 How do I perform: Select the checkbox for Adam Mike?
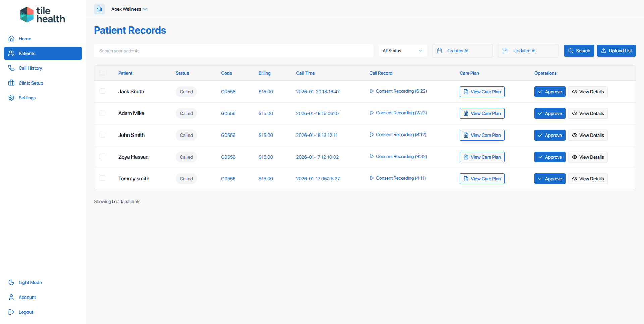point(102,113)
